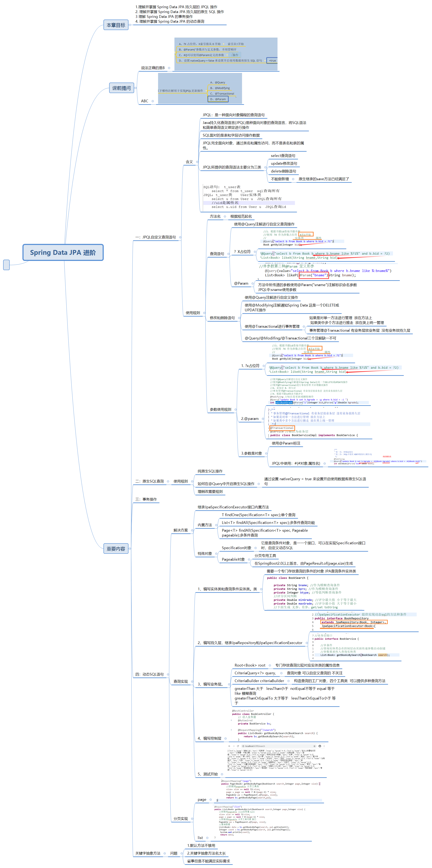Collapse the 重要内容 branch with its circle

(130, 548)
